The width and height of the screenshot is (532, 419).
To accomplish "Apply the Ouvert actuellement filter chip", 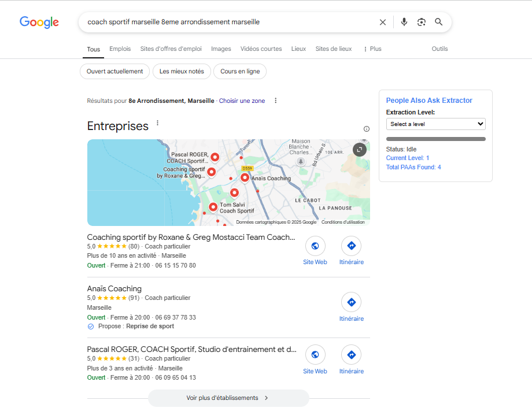I will coord(114,72).
